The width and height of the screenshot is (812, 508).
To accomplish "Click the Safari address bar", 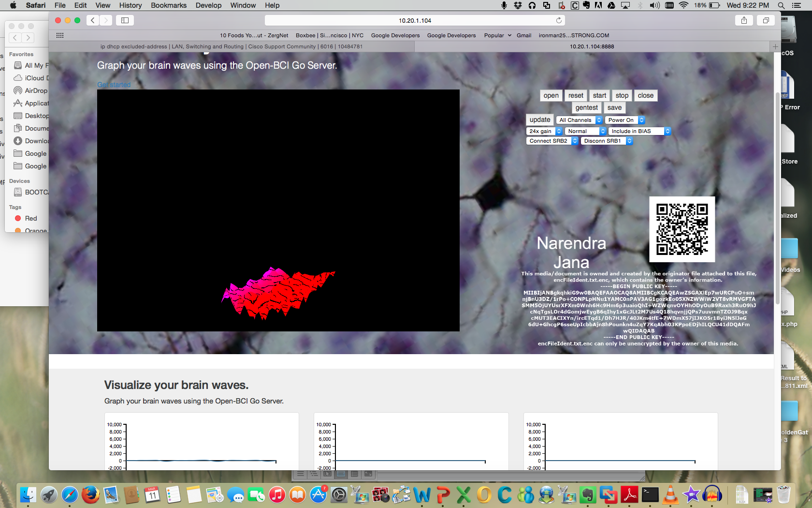I will point(414,20).
